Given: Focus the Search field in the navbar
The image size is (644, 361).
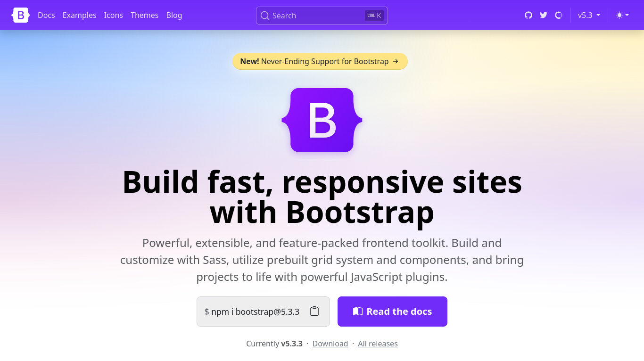Looking at the screenshot, I should (322, 16).
